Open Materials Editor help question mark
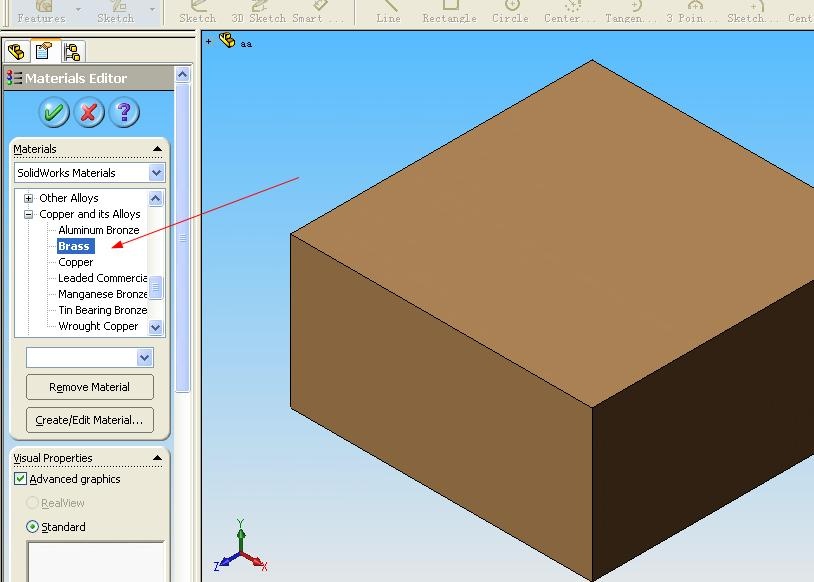Image resolution: width=814 pixels, height=582 pixels. tap(124, 112)
